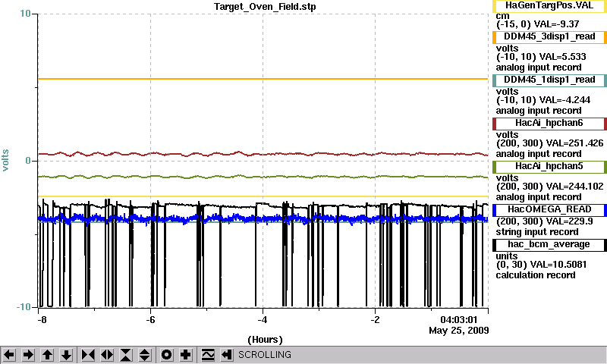This screenshot has width=607, height=364.
Task: Expand the time axis horizontally
Action: pyautogui.click(x=107, y=354)
